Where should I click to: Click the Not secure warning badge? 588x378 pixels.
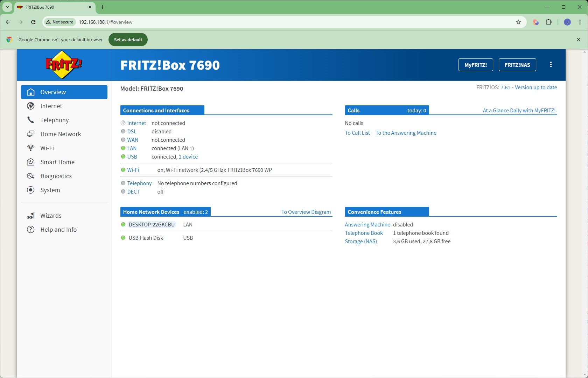click(59, 22)
